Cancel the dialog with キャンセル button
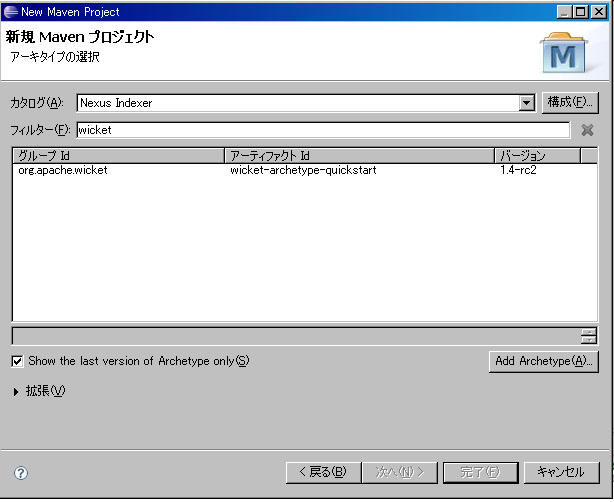 (x=561, y=473)
